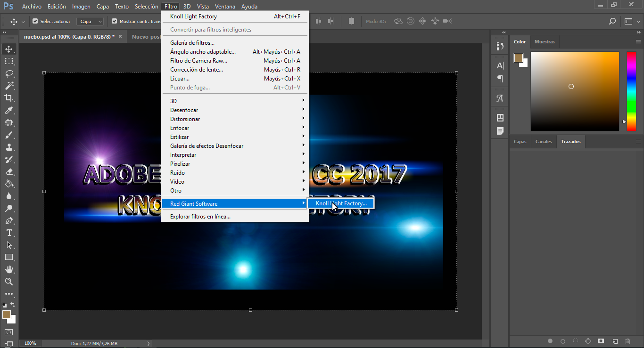Expand the Ruido submenu
The height and width of the screenshot is (348, 644).
click(x=235, y=173)
